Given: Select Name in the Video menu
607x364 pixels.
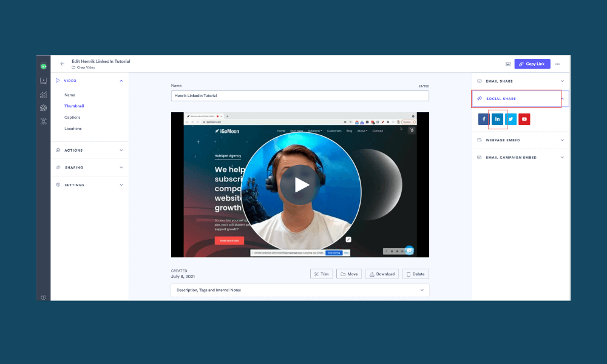Looking at the screenshot, I should (x=70, y=95).
